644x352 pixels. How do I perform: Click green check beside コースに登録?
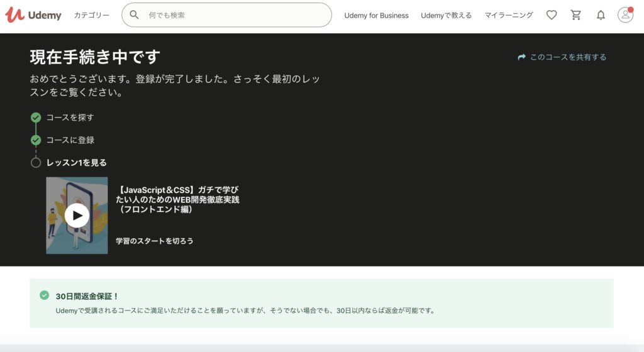pos(36,140)
